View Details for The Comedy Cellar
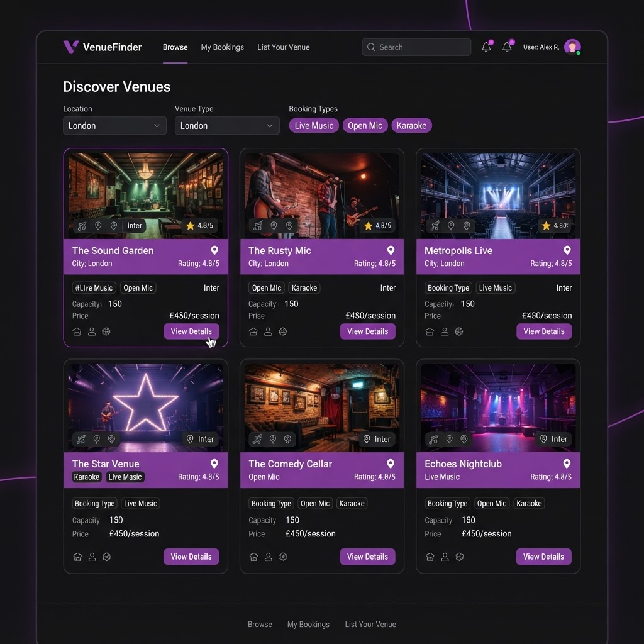644x644 pixels. coord(367,557)
